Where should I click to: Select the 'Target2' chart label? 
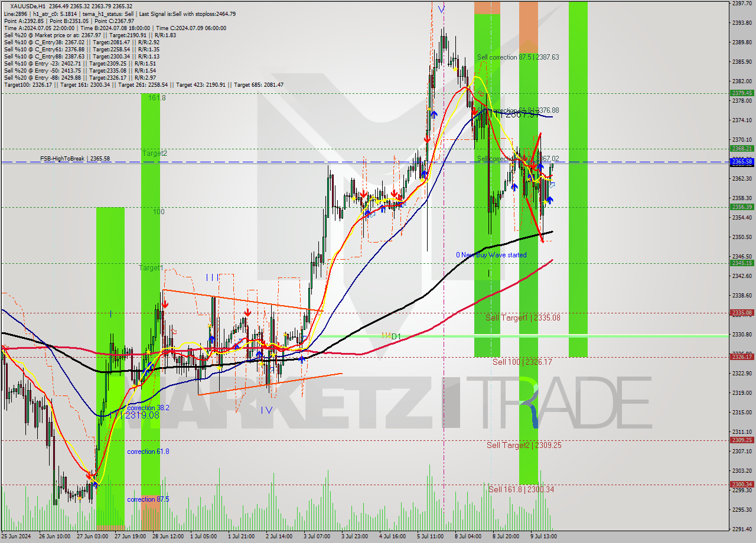[x=154, y=153]
